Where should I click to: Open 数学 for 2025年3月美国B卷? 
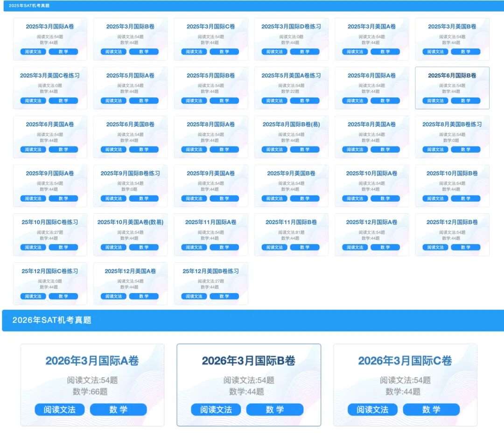pos(465,52)
